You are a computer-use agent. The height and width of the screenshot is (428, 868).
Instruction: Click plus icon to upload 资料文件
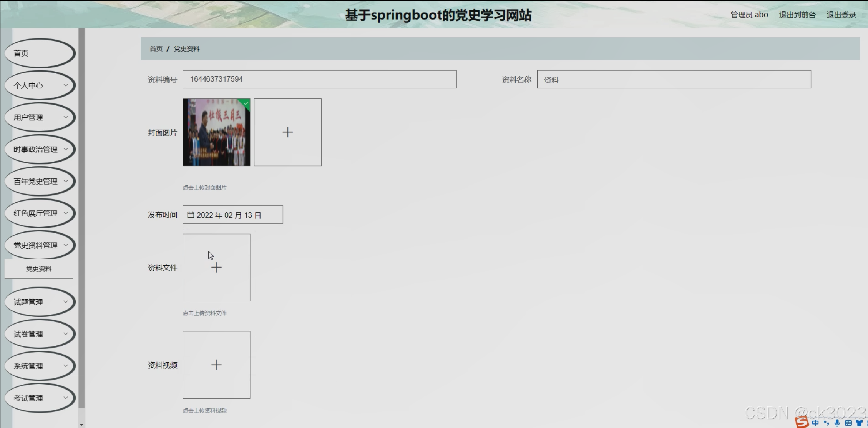(216, 268)
